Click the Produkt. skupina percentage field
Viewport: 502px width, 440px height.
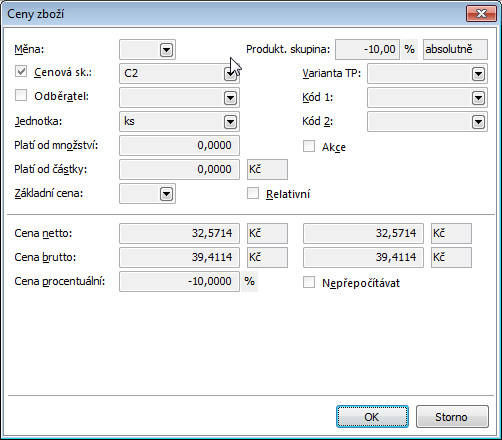click(367, 49)
